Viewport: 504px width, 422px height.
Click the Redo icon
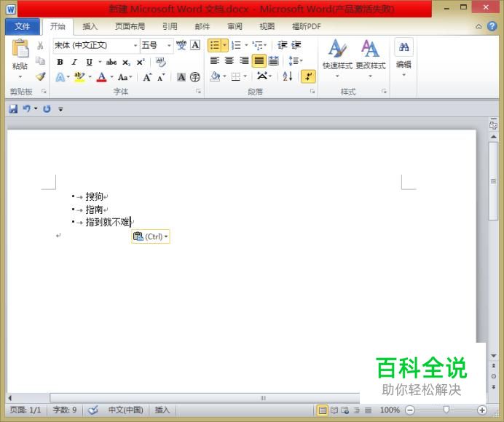(47, 109)
